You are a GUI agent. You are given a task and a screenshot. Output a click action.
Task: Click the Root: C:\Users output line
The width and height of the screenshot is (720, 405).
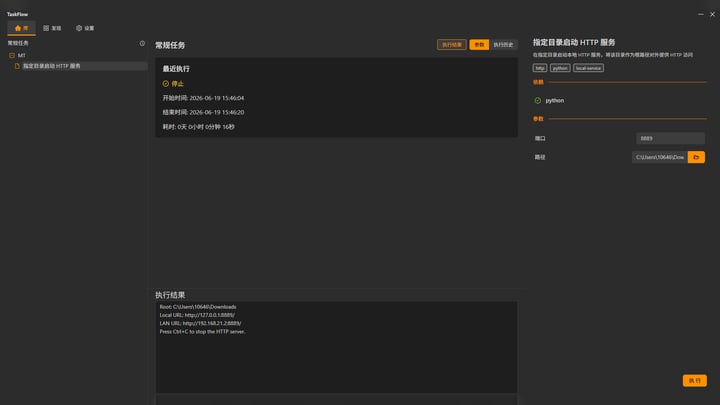198,307
